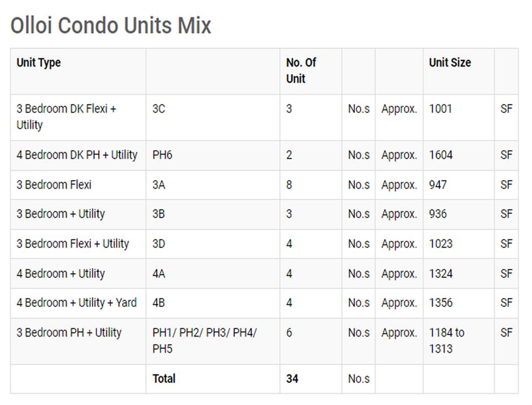This screenshot has height=405, width=532.
Task: Select the "PH6" unit code cell
Action: click(162, 155)
